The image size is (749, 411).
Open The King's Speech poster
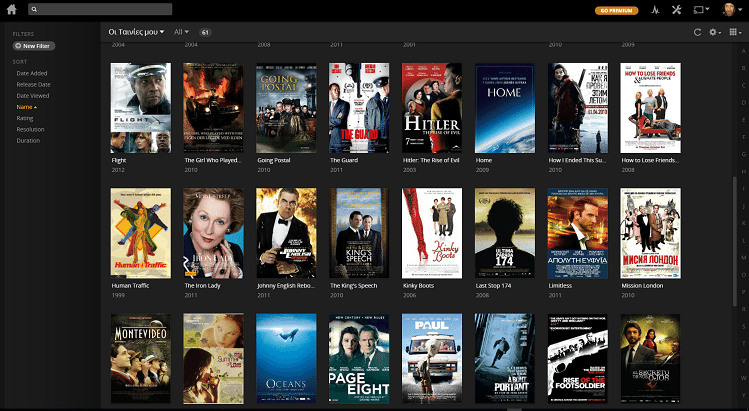point(359,233)
